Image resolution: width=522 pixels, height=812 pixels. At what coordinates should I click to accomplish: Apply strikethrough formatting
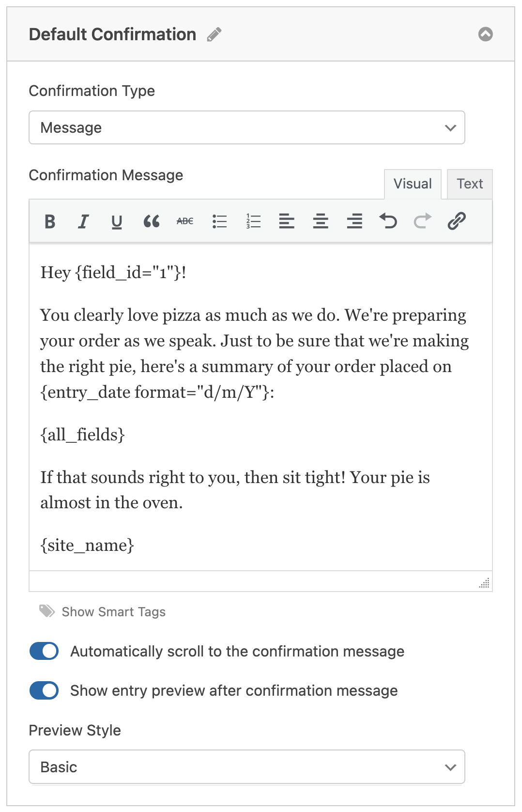(185, 221)
